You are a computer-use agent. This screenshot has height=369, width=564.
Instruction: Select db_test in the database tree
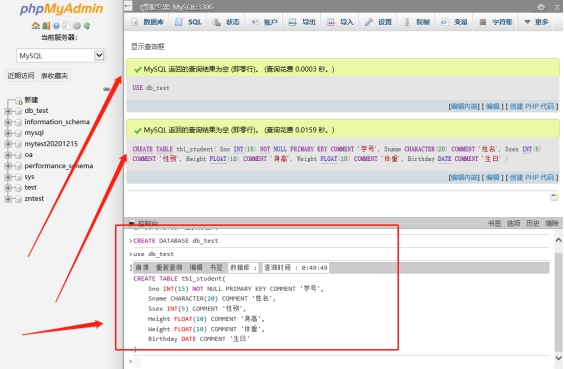[36, 111]
